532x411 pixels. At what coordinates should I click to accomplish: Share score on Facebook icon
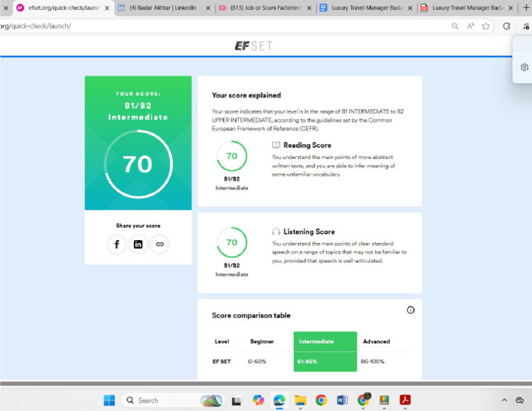coord(116,244)
